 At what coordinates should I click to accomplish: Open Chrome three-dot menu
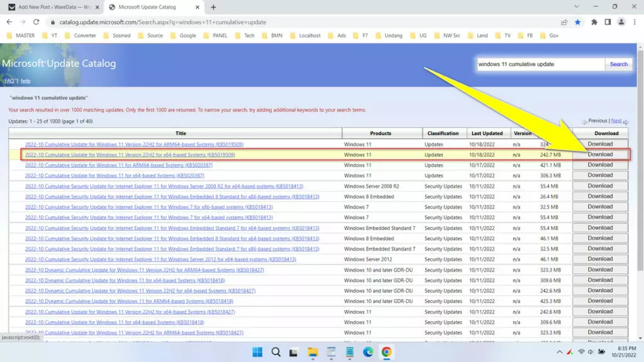[635, 22]
